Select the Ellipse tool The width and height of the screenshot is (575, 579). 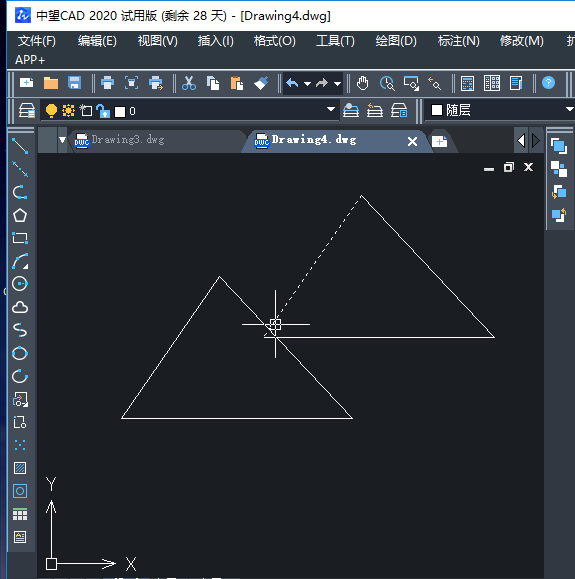(20, 353)
